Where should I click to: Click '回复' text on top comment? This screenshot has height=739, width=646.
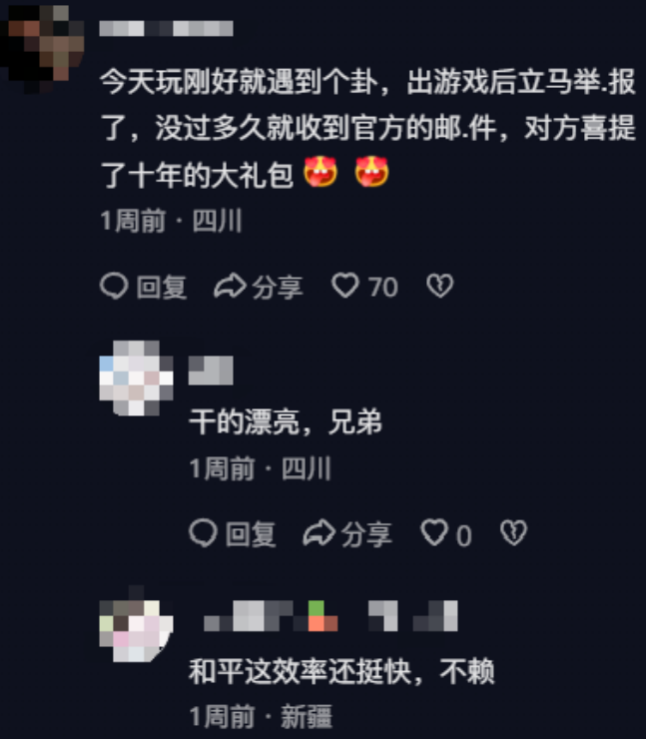point(162,287)
